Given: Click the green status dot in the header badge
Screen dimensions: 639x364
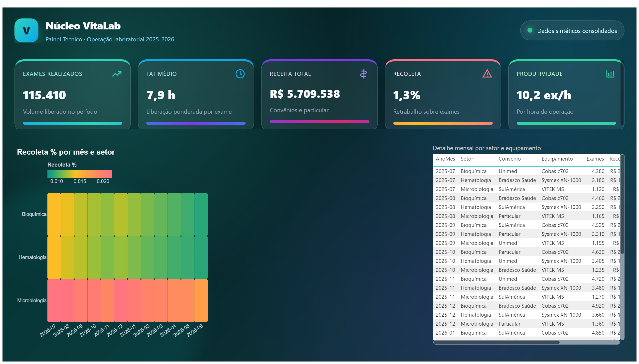Looking at the screenshot, I should pos(530,30).
